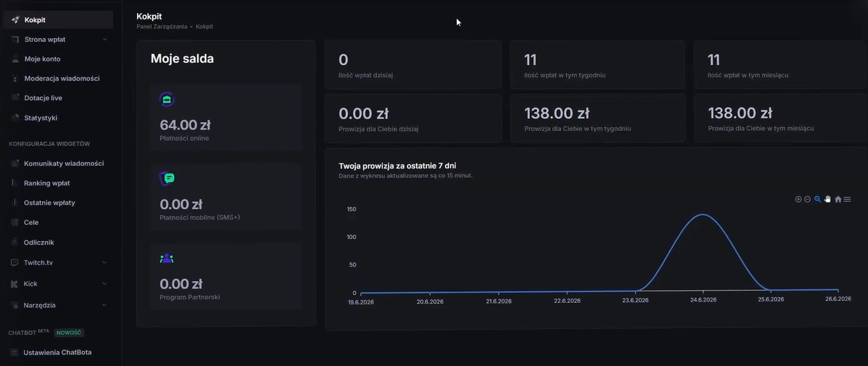The width and height of the screenshot is (868, 366).
Task: Activate the chart panning hand tool
Action: [827, 200]
